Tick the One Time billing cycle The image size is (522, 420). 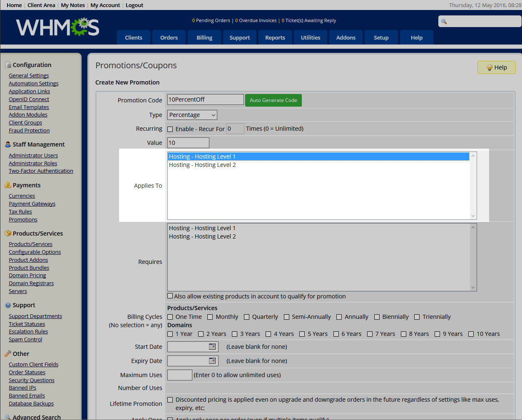click(x=170, y=317)
